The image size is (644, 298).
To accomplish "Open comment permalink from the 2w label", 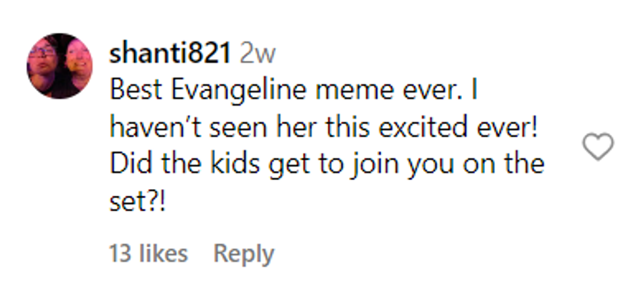I will point(258,54).
